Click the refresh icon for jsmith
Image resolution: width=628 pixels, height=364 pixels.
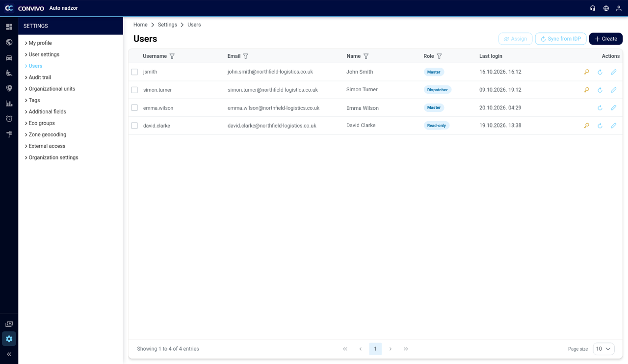(x=600, y=72)
